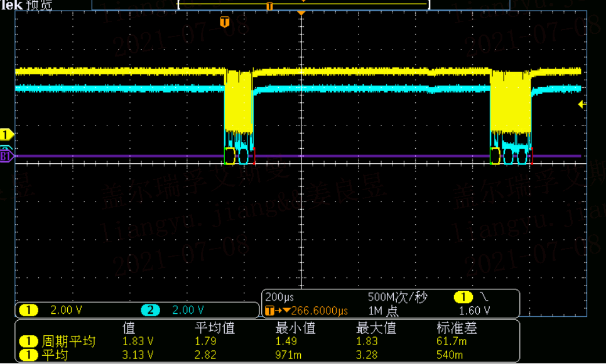
Task: Click the falling edge trigger slope icon
Action: 484,297
